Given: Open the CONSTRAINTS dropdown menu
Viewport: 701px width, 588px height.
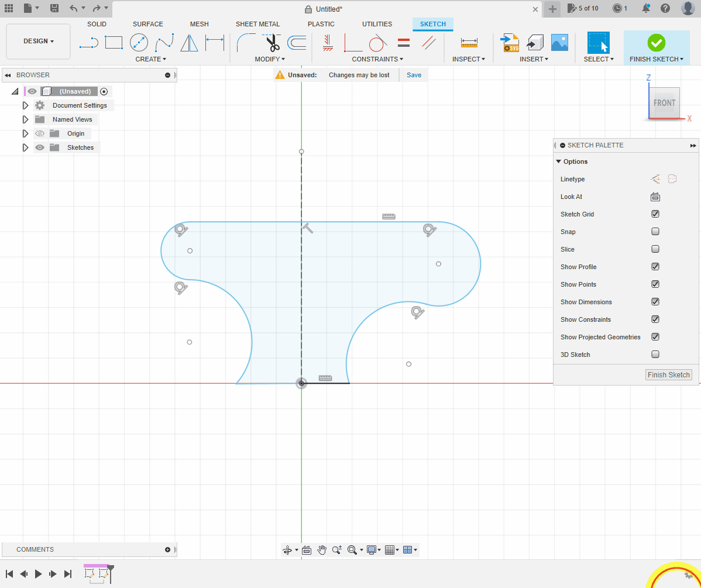Looking at the screenshot, I should click(x=377, y=59).
